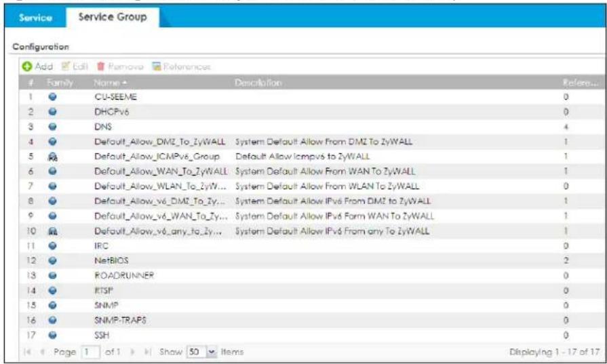Image resolution: width=607 pixels, height=364 pixels.
Task: Select the IRC service group name
Action: [102, 245]
